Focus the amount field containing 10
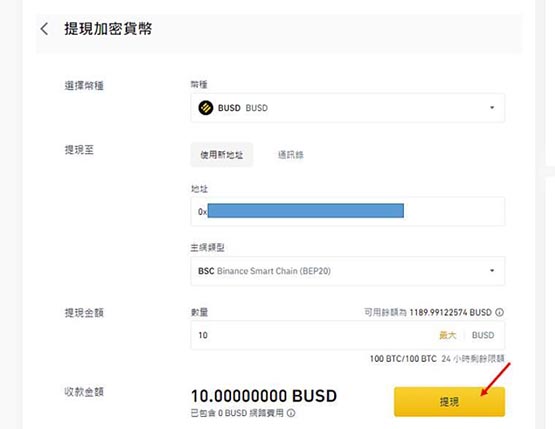Image resolution: width=555 pixels, height=429 pixels. [348, 335]
